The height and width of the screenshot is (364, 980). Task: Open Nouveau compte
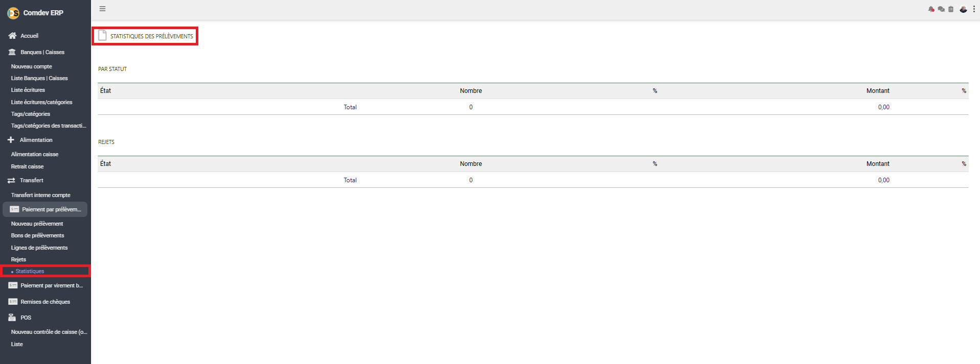pos(32,66)
